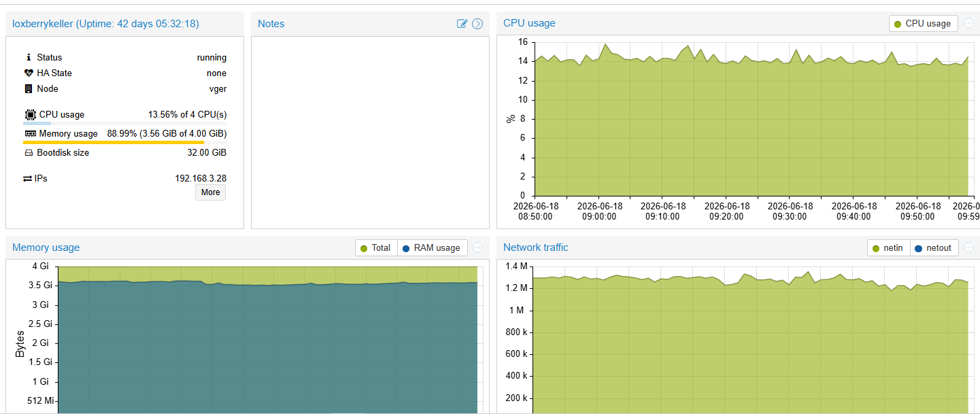Click the Status info icon

pos(29,58)
